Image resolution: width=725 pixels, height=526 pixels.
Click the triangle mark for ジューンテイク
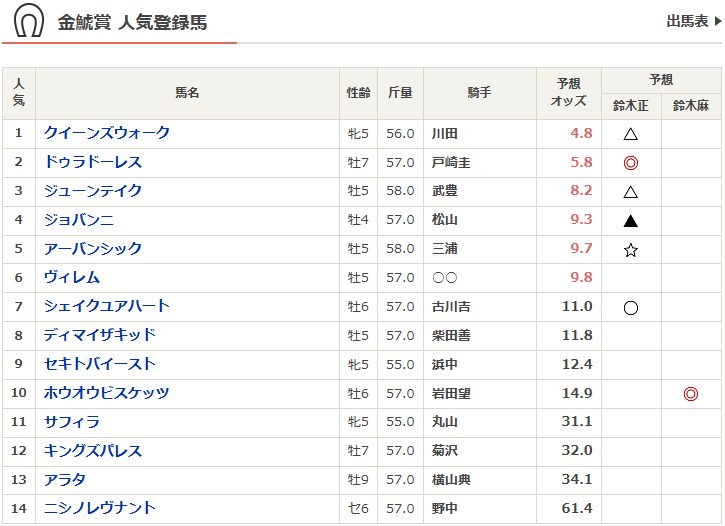pos(630,192)
